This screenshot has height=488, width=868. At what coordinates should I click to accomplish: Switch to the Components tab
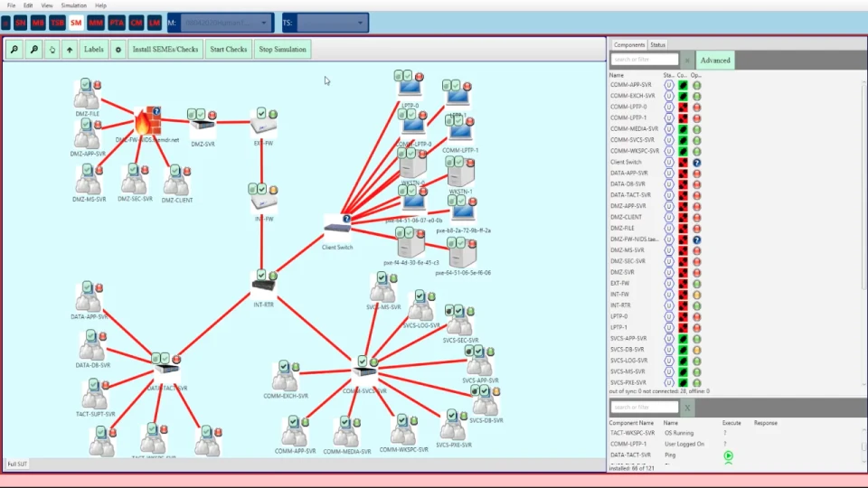click(x=629, y=45)
